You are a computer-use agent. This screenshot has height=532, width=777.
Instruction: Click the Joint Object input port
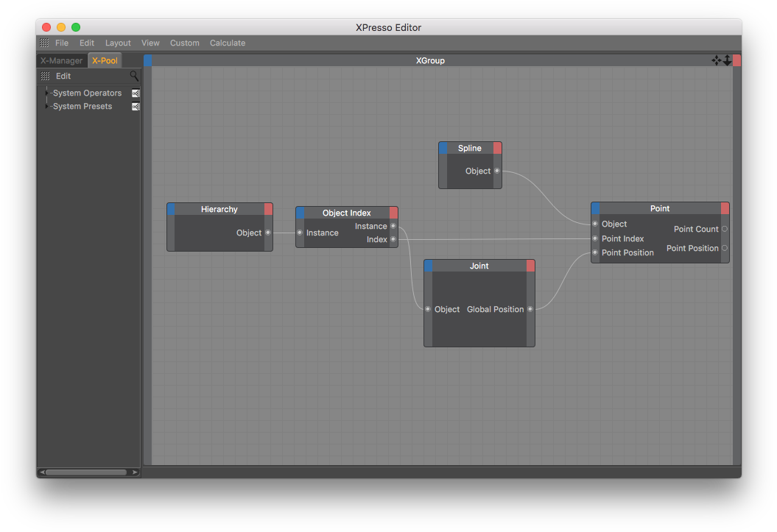(x=428, y=309)
